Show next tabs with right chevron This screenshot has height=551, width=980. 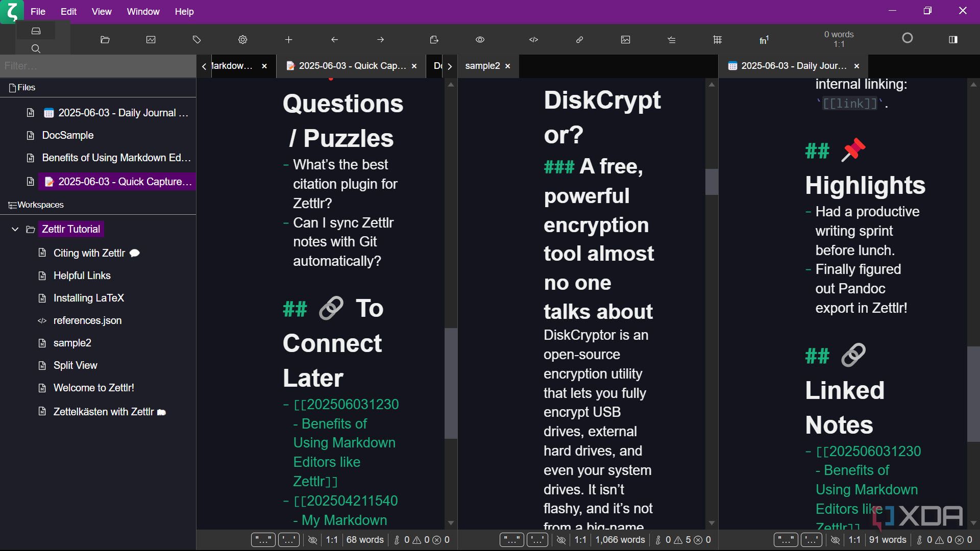point(450,66)
